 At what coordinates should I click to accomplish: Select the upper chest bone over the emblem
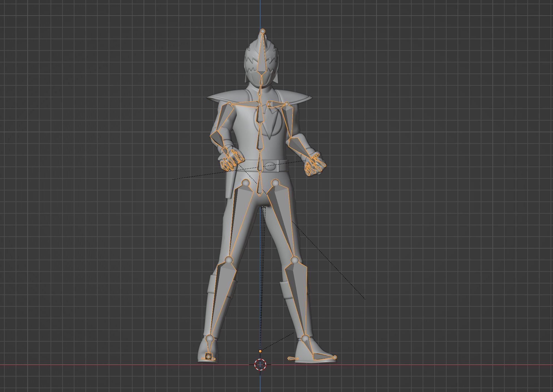[260, 114]
